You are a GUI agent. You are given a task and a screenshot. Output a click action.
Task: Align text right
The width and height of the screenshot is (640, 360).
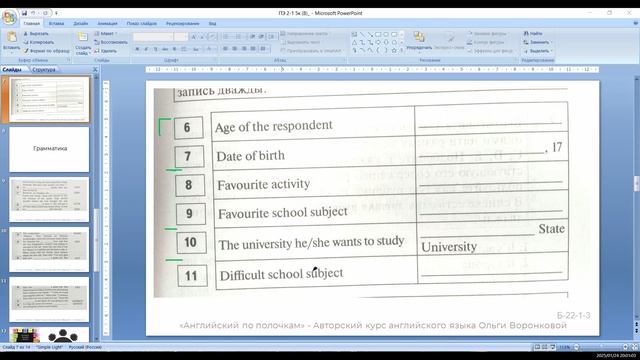coord(244,49)
